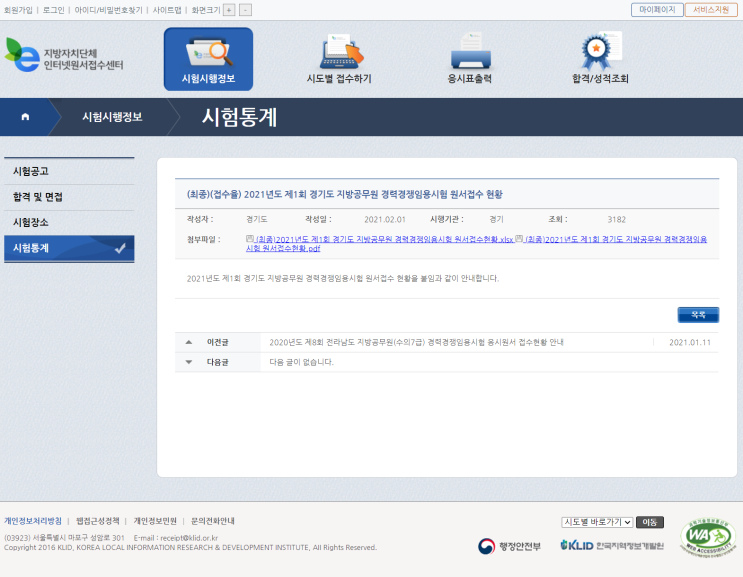Click the 시험통계 page heading
This screenshot has height=577, width=743.
coord(240,117)
